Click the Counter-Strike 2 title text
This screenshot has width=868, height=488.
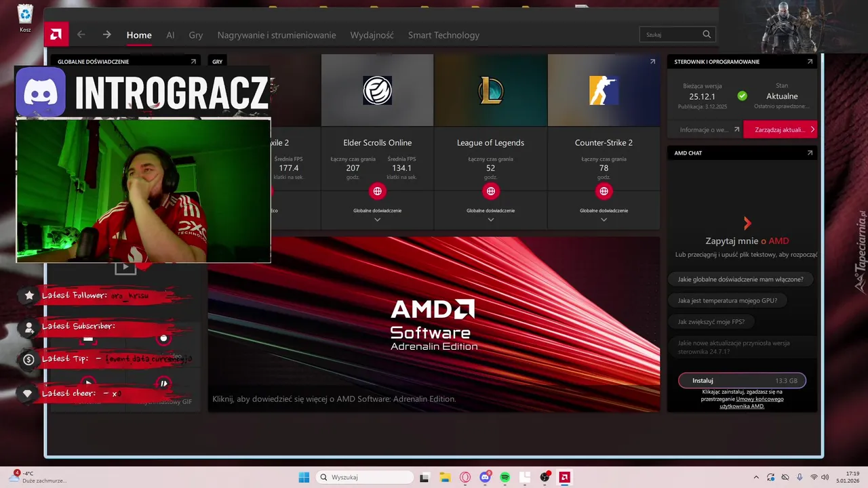click(x=604, y=143)
